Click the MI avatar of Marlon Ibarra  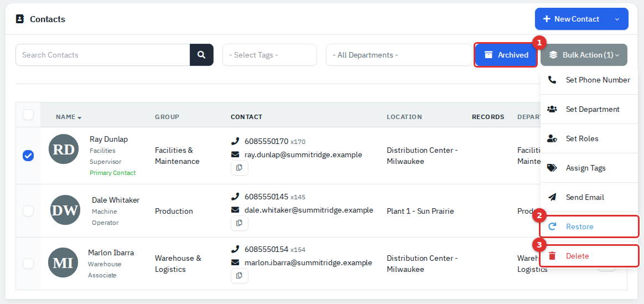tap(63, 262)
